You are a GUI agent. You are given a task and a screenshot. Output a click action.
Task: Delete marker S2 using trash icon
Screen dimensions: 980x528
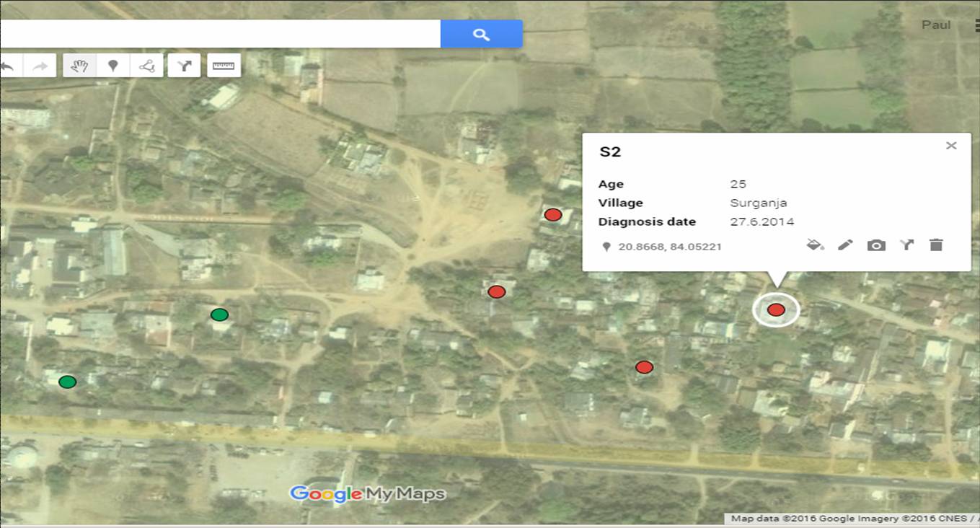pos(936,245)
